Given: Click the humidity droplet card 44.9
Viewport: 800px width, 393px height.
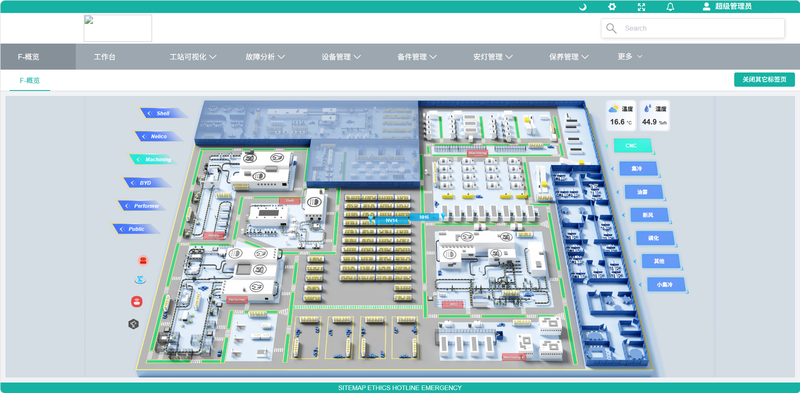Looking at the screenshot, I should (655, 115).
